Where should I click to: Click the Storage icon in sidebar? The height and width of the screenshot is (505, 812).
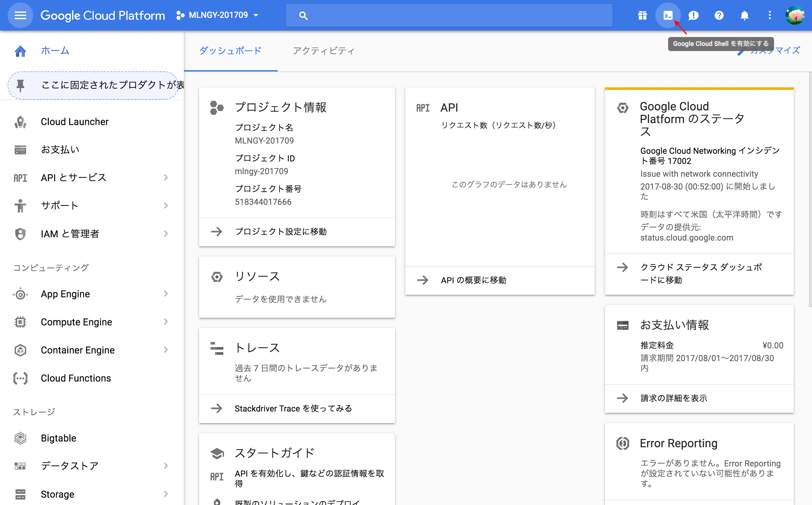coord(20,494)
